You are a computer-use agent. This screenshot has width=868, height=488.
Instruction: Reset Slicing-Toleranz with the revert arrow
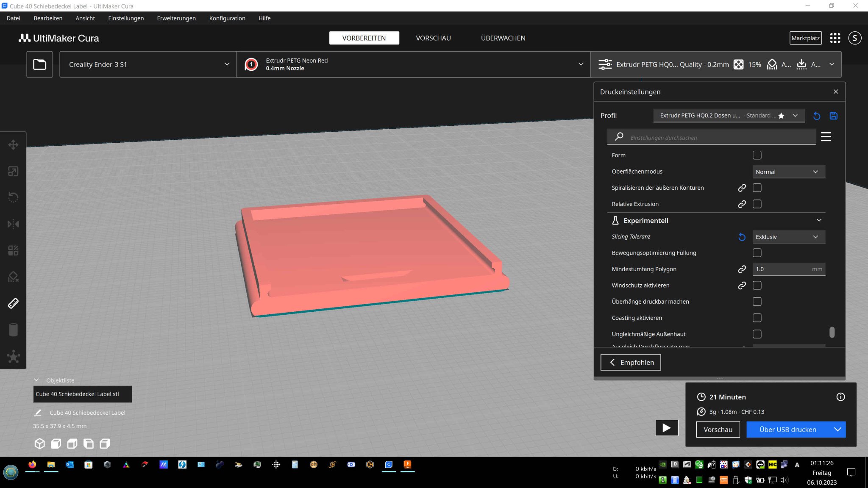point(742,237)
